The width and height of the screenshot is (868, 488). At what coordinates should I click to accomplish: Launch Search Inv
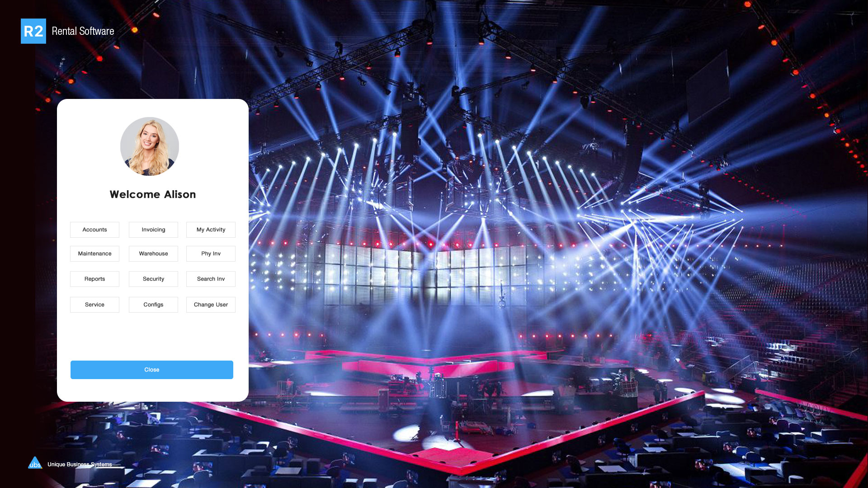point(211,279)
